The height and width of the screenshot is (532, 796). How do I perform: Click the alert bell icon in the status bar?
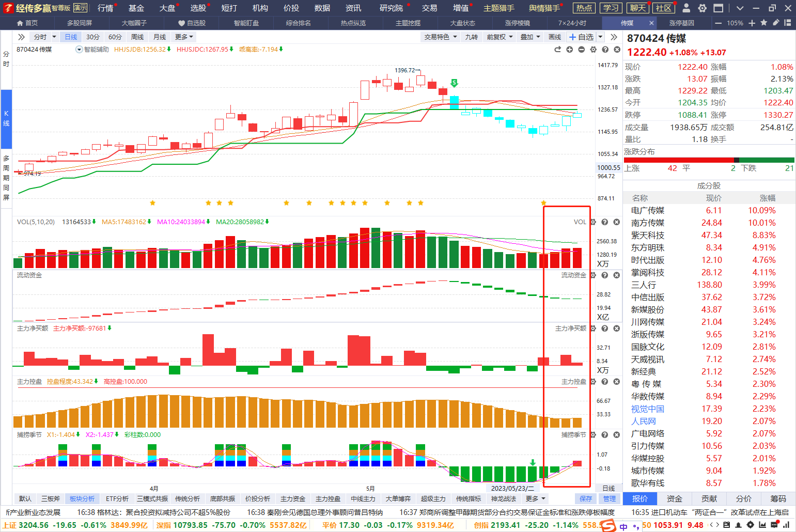pos(739,525)
